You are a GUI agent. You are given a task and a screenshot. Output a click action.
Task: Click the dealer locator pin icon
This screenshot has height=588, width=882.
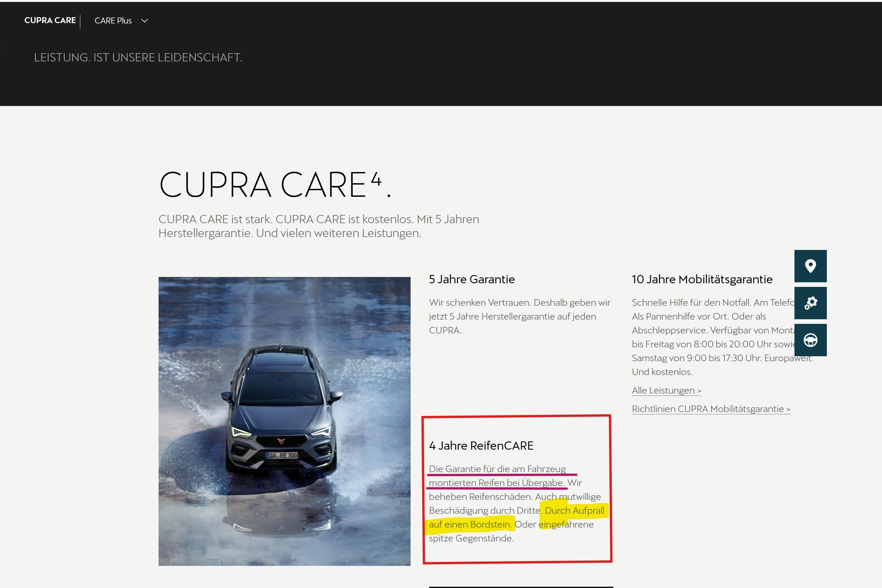[810, 266]
